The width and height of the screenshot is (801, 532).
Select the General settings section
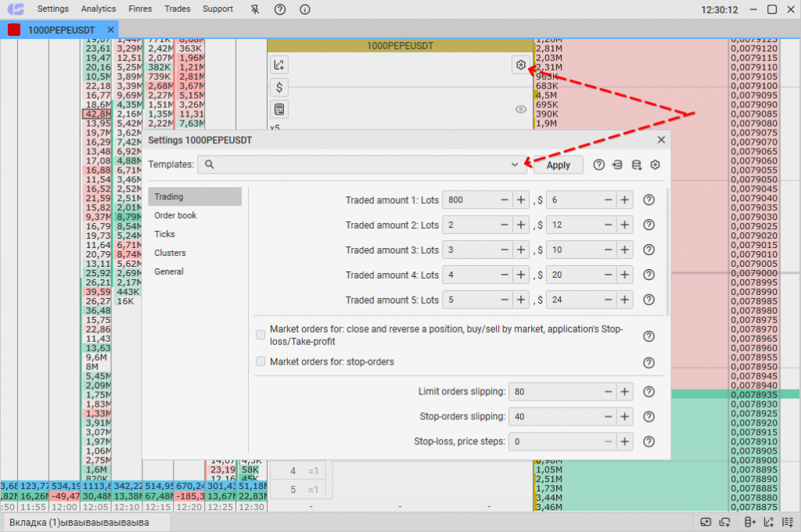tap(195, 272)
